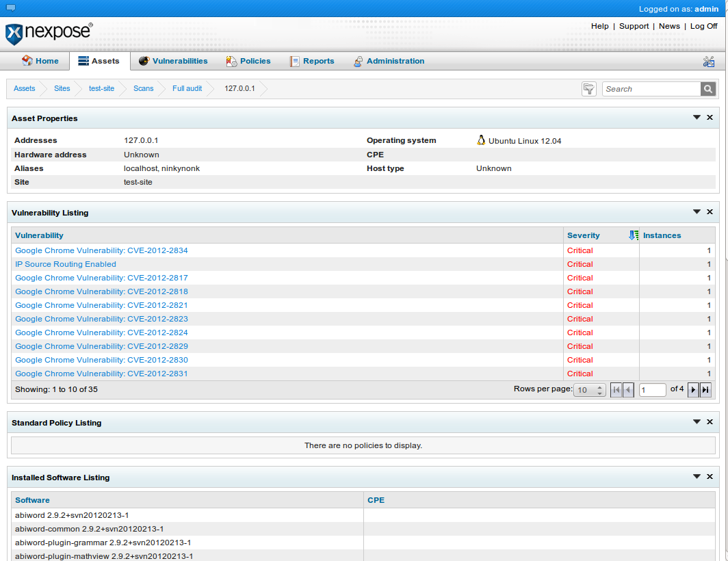Viewport: 728px width, 561px height.
Task: Open Google Chrome Vulnerability CVE-2012-2830
Action: (x=101, y=360)
